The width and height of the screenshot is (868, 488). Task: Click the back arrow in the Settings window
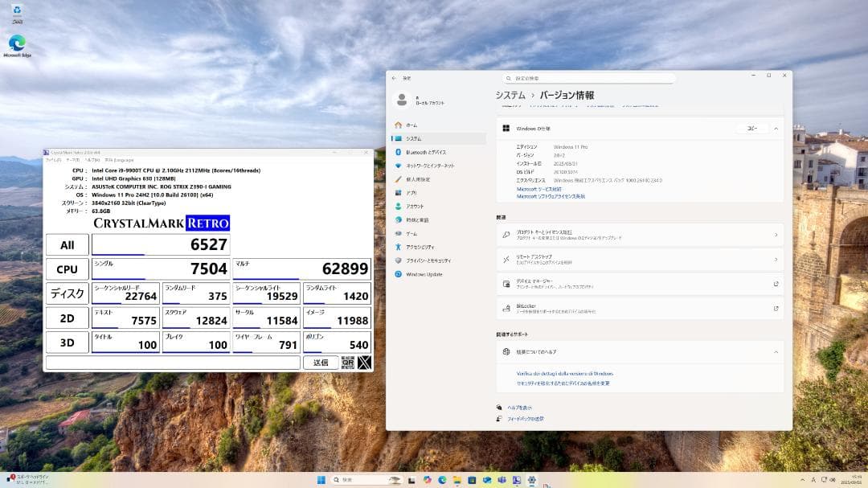coord(393,79)
